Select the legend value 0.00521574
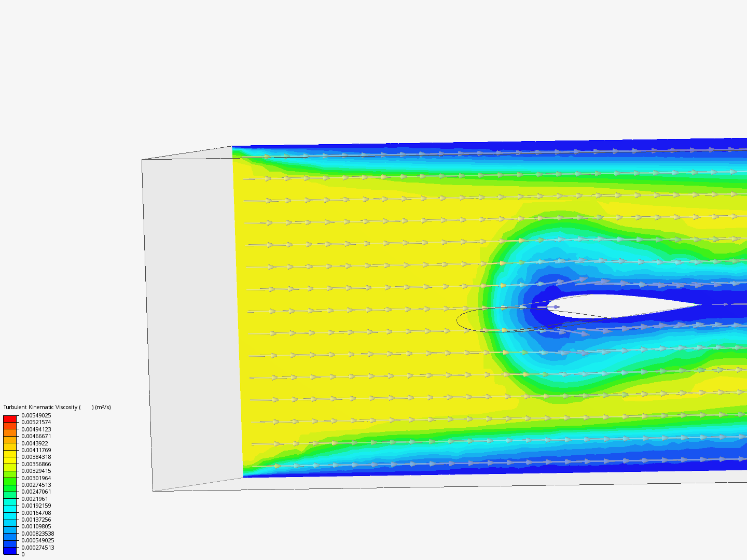Image resolution: width=747 pixels, height=560 pixels. pos(36,422)
